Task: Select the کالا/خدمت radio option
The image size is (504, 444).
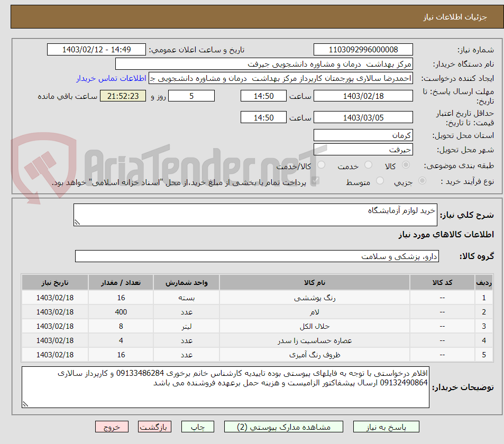Action: [321, 165]
